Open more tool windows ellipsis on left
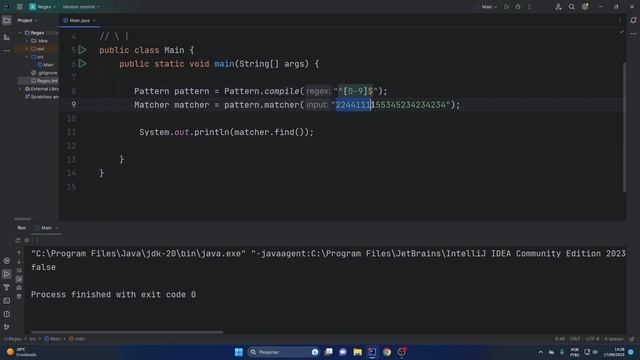The height and width of the screenshot is (360, 640). tap(7, 51)
